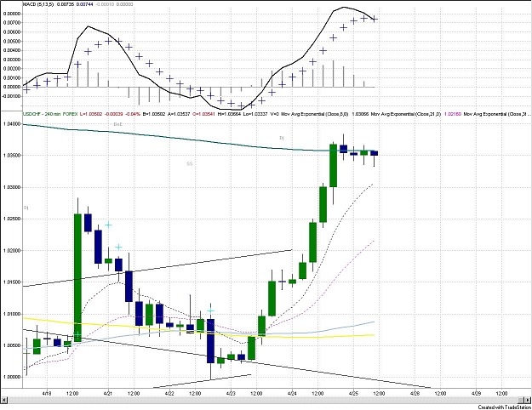Click the SS annotation on price chart
This screenshot has height=410, width=532.
(x=190, y=164)
